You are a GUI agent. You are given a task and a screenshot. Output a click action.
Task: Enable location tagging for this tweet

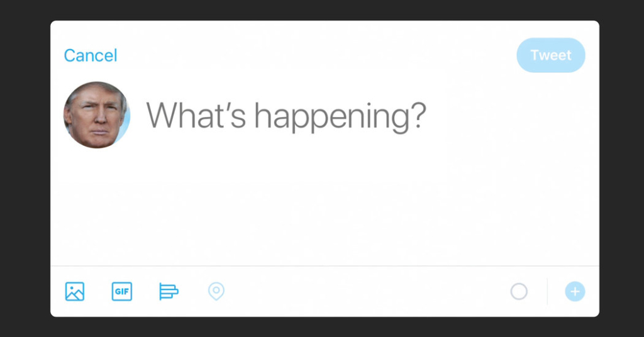coord(216,292)
